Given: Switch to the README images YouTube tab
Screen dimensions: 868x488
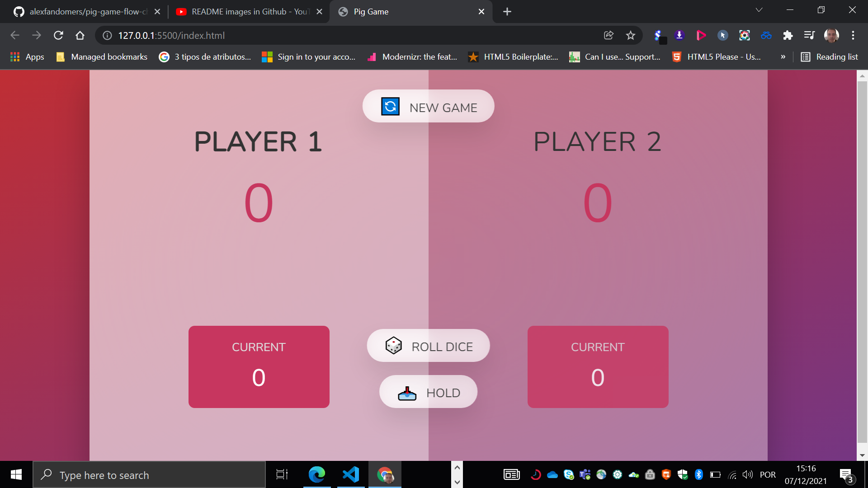Looking at the screenshot, I should point(244,12).
